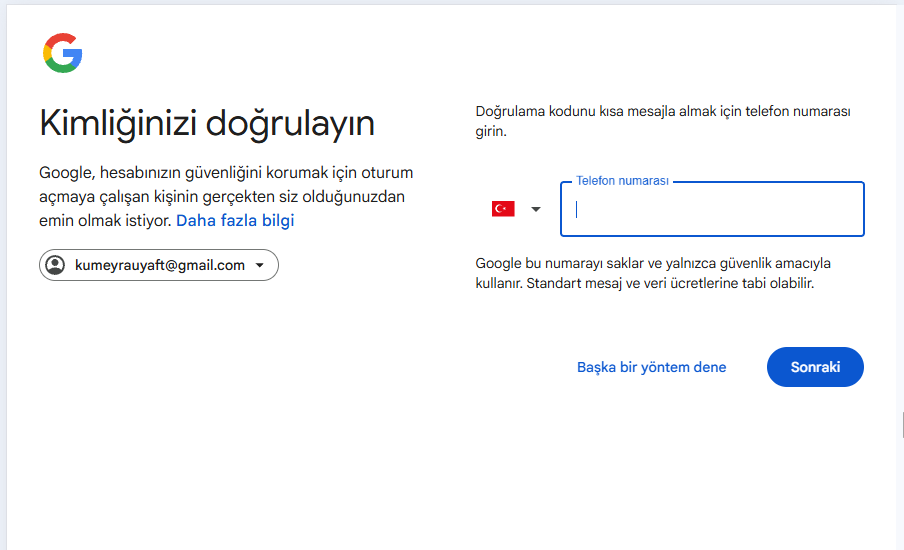This screenshot has width=904, height=550.
Task: Open the Daha fazla bilgi link
Action: click(235, 220)
